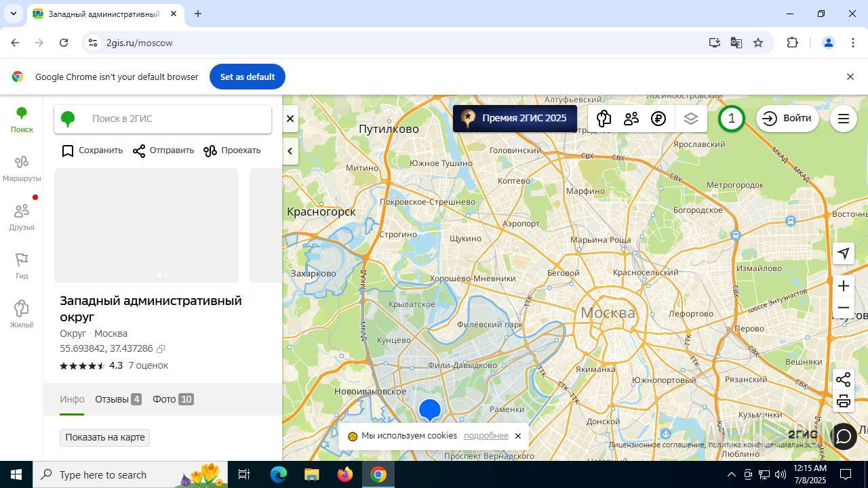Click the Красногорск label on map
868x488 pixels.
click(321, 212)
